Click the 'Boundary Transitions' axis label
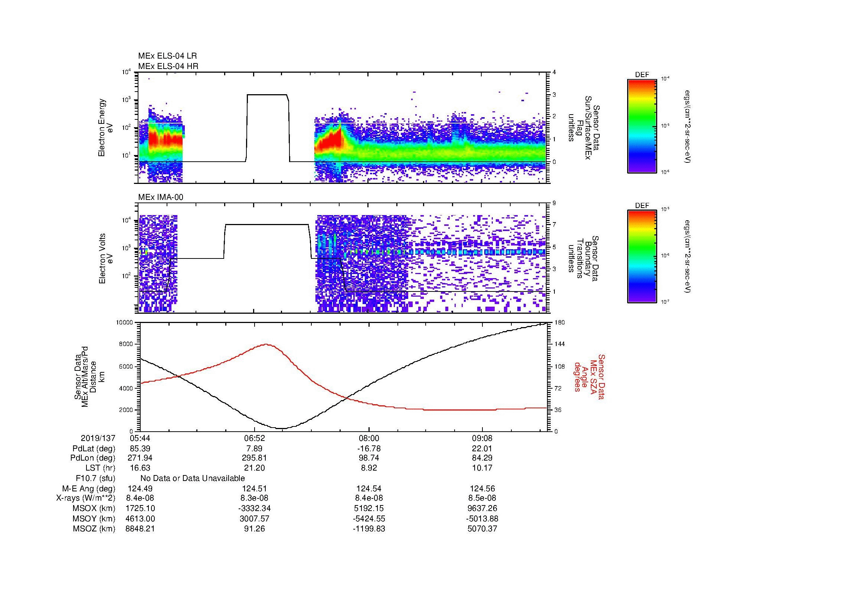 pos(584,258)
